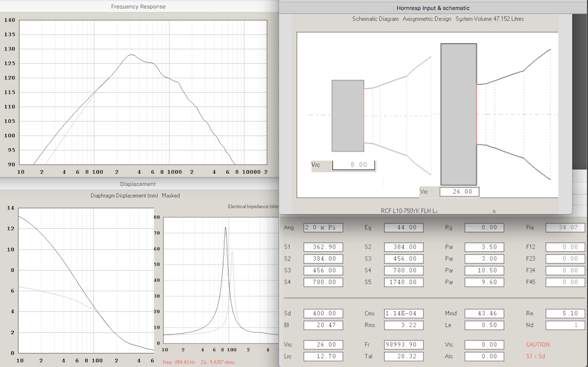Select the Vrc 26.00 field below the schematic

(x=459, y=192)
